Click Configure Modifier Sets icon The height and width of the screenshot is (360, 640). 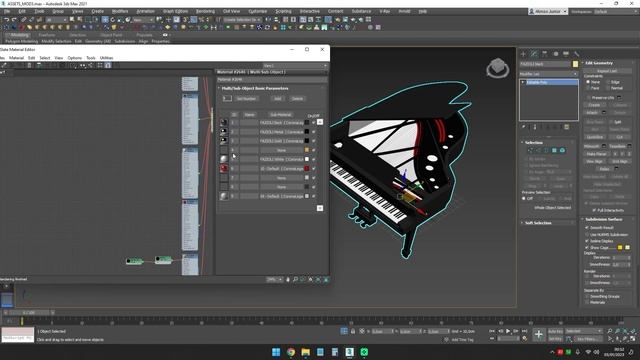(567, 127)
